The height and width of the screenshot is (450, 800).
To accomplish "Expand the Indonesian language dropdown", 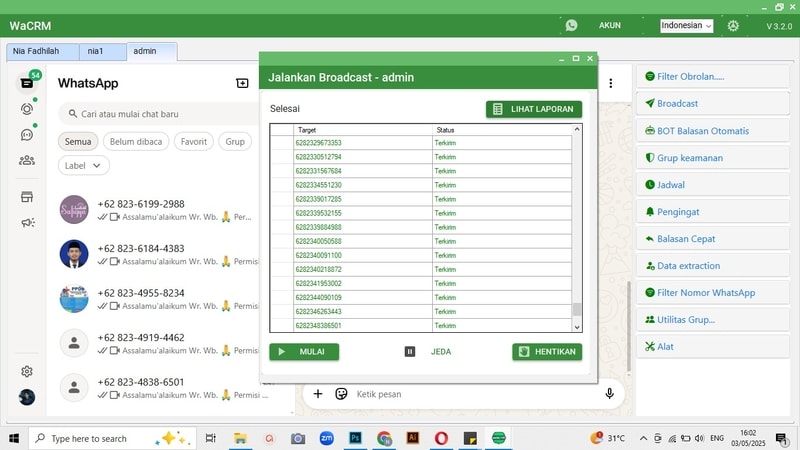I will (x=686, y=26).
